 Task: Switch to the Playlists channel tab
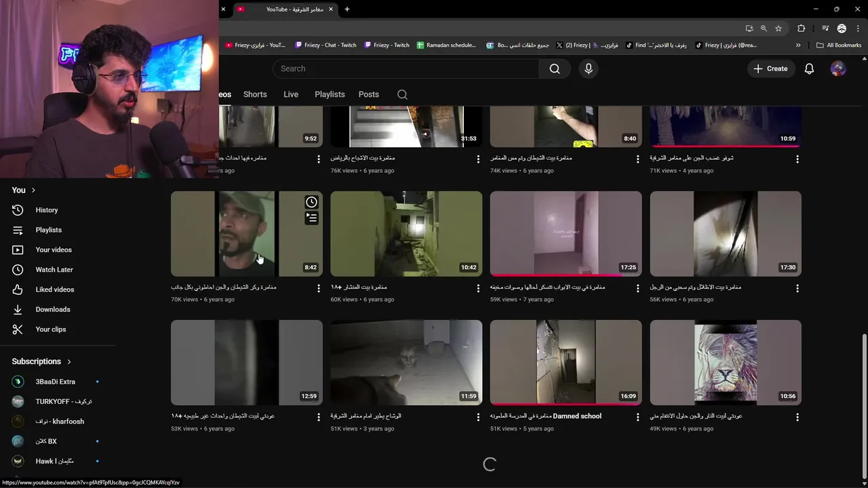[330, 94]
